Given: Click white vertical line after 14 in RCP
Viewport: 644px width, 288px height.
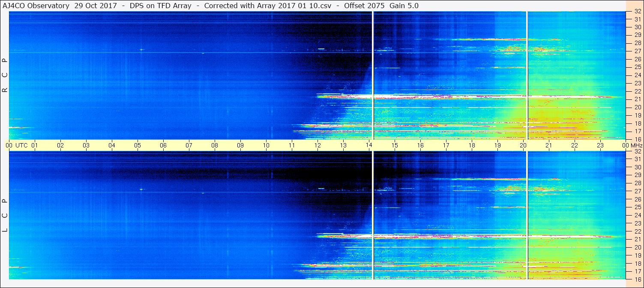Looking at the screenshot, I should [x=373, y=75].
